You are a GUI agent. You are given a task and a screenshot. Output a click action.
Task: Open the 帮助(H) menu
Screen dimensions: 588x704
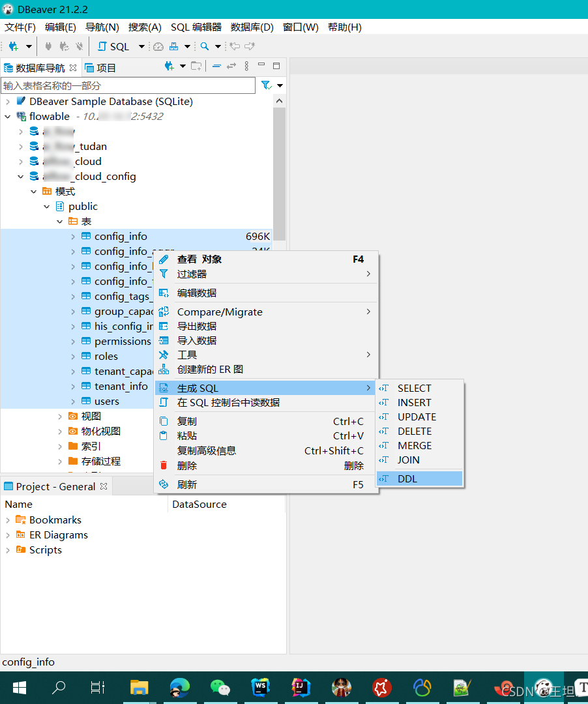pyautogui.click(x=345, y=27)
